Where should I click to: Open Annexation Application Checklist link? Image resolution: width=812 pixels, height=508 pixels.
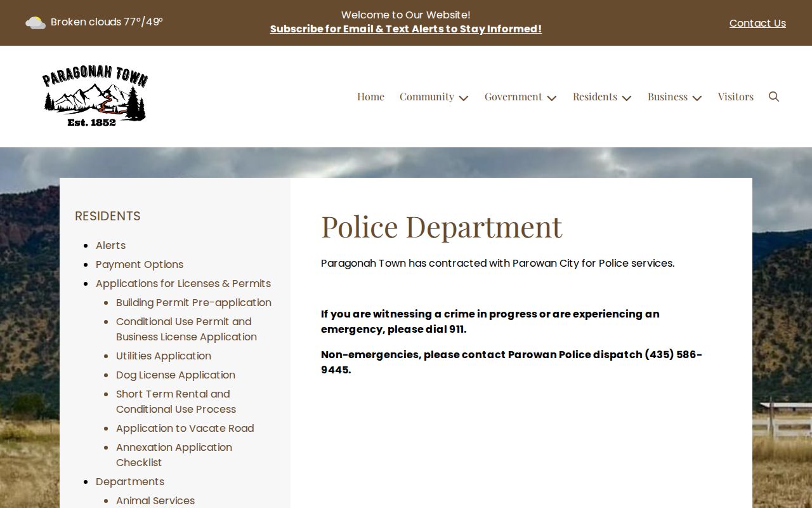click(174, 455)
